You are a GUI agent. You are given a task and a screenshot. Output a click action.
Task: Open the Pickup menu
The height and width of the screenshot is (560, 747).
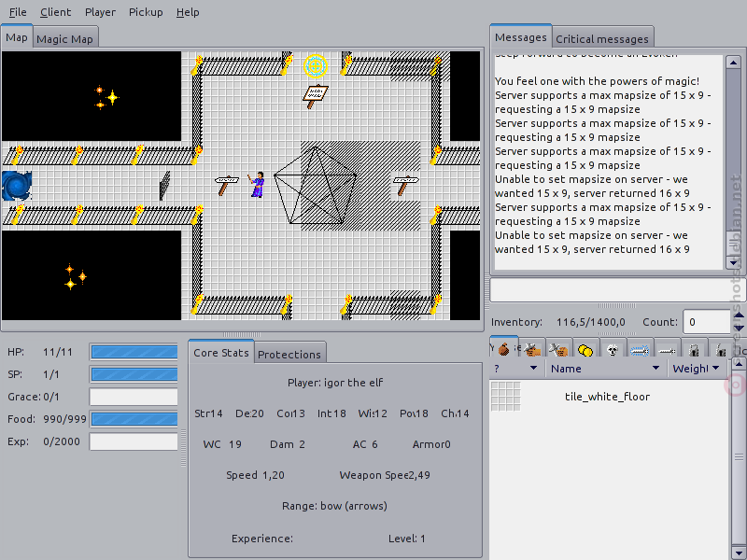(146, 12)
